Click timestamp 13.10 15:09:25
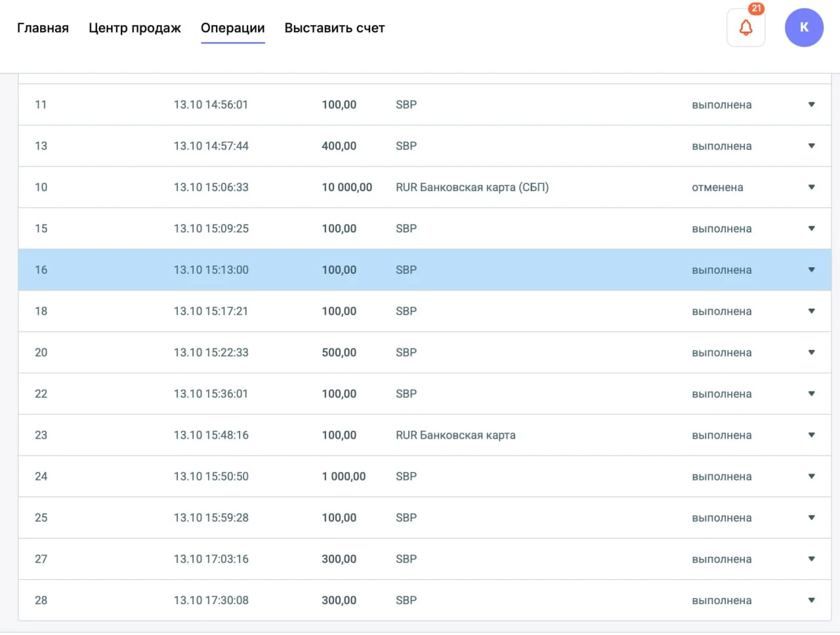This screenshot has height=635, width=840. [x=211, y=229]
